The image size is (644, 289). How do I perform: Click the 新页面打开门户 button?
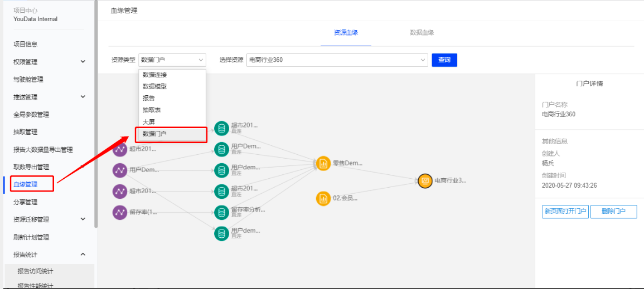point(565,212)
